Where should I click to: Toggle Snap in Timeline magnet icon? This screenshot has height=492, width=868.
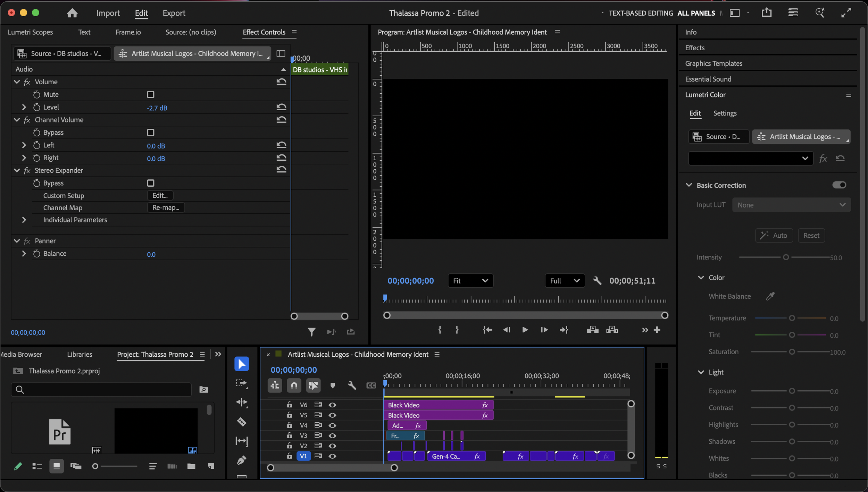pyautogui.click(x=294, y=385)
